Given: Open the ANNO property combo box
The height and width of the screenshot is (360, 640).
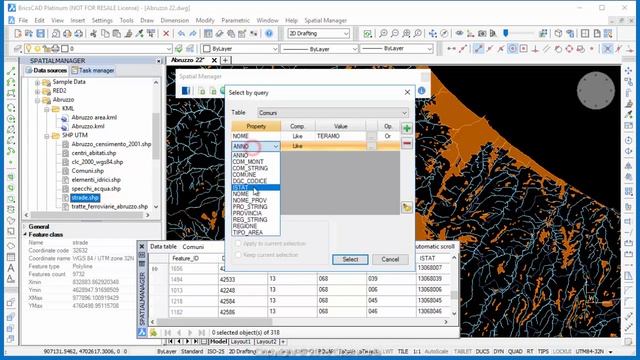Looking at the screenshot, I should point(256,146).
